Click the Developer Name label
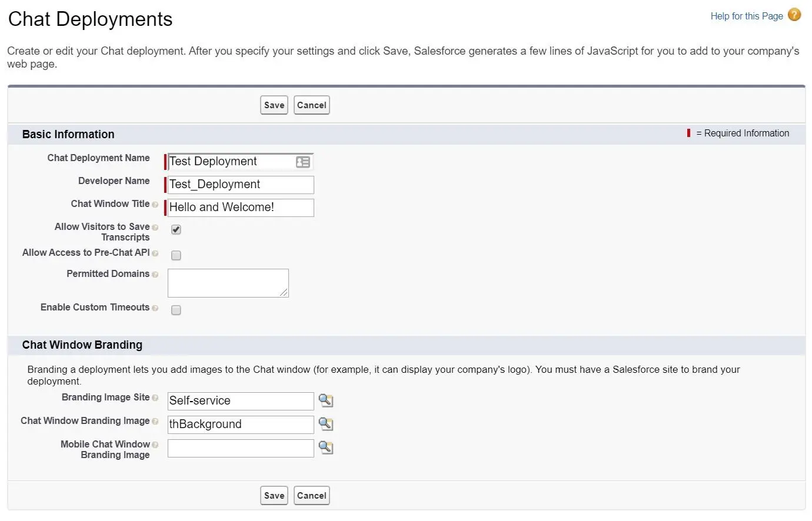Image resolution: width=812 pixels, height=521 pixels. (114, 181)
